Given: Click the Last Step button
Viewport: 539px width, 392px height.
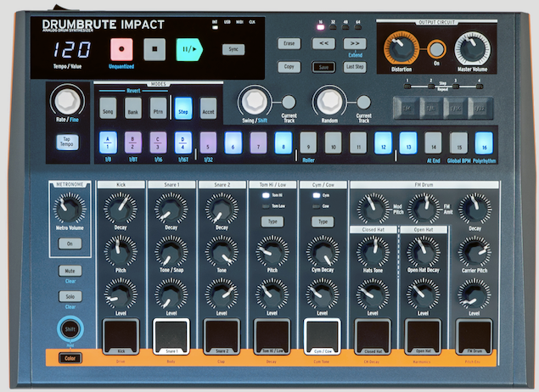Looking at the screenshot, I should click(355, 67).
